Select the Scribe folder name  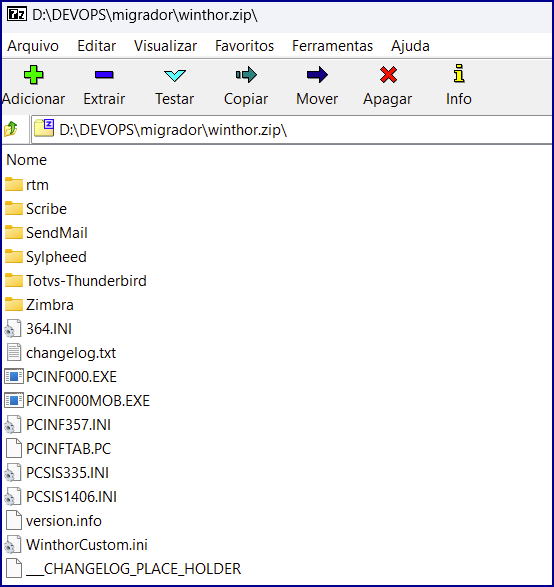(x=46, y=209)
